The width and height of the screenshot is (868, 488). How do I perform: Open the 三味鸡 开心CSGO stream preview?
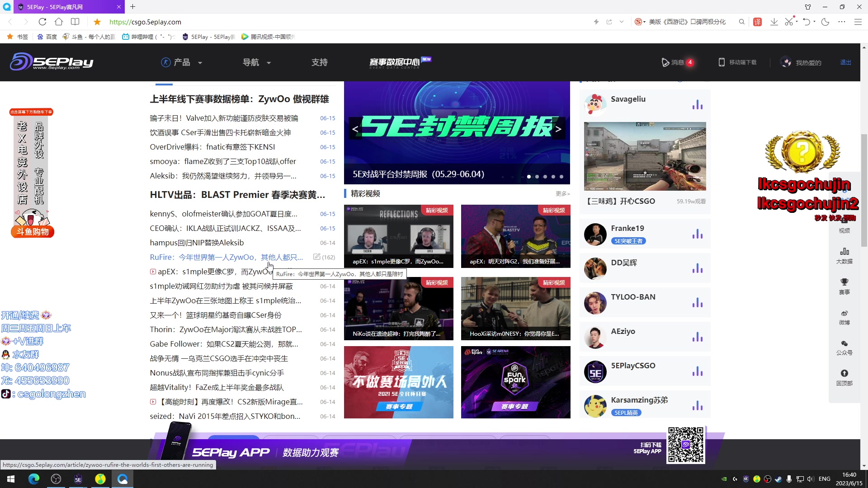pyautogui.click(x=645, y=156)
